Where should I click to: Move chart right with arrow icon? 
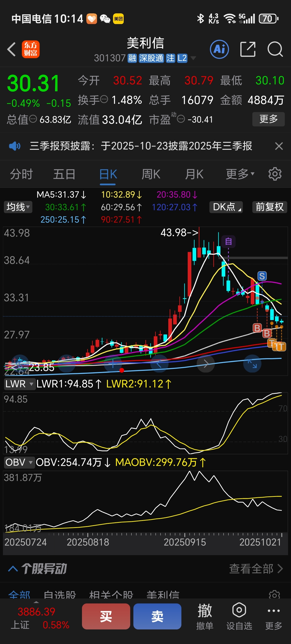pos(206,364)
